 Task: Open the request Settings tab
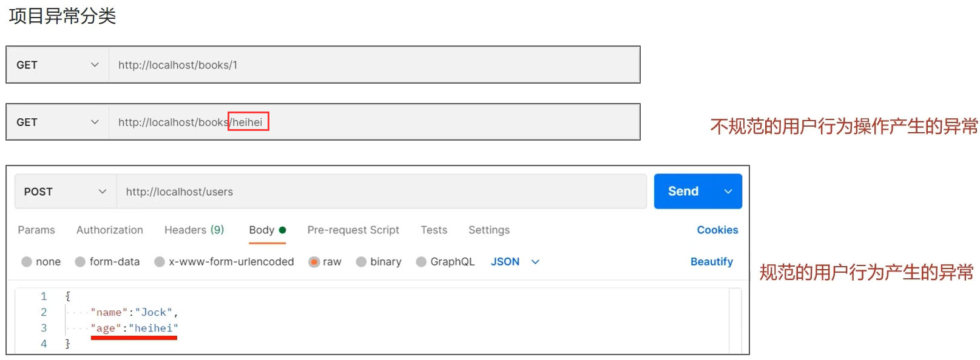point(489,230)
